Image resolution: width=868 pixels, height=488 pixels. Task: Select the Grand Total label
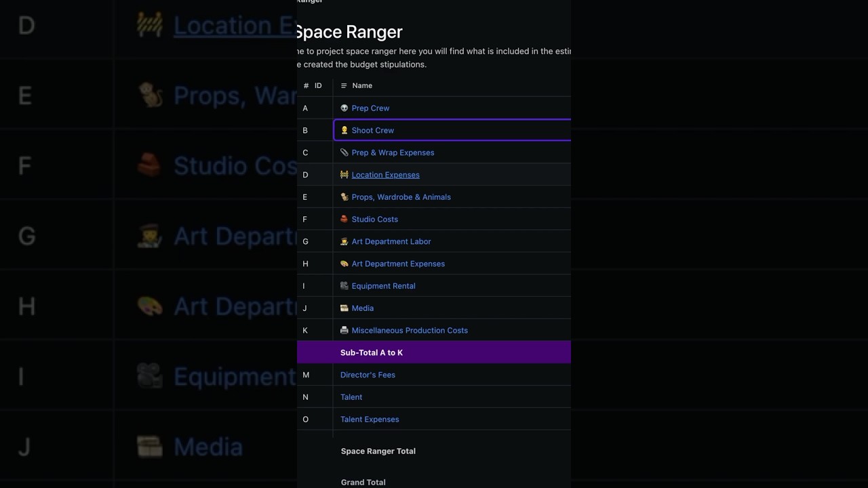click(x=363, y=483)
